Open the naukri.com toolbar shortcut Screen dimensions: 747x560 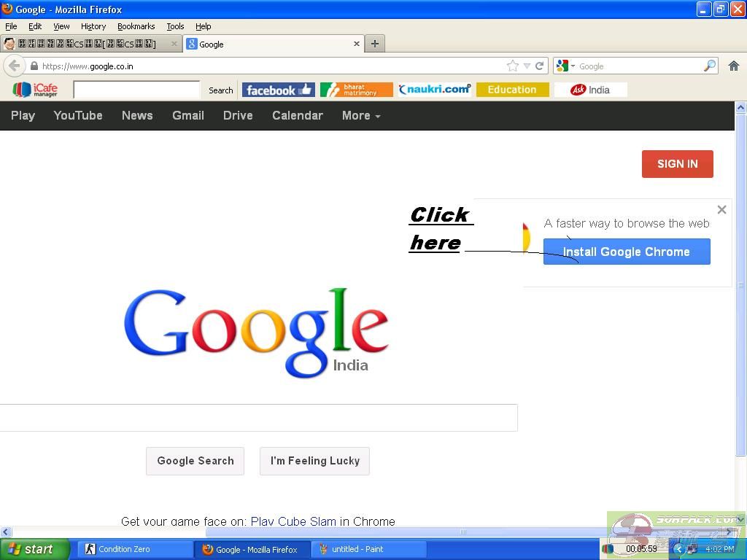(434, 90)
